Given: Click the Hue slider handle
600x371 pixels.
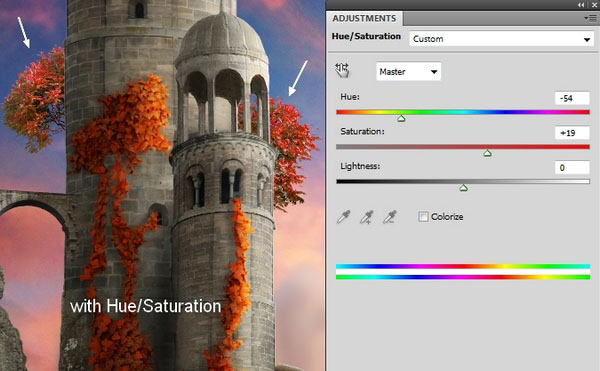Looking at the screenshot, I should pyautogui.click(x=401, y=119).
